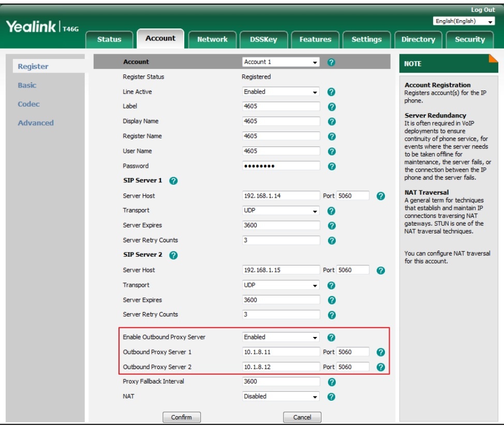504x426 pixels.
Task: Click help icon for SIP Server 2 Retry Counts
Action: [x=332, y=315]
